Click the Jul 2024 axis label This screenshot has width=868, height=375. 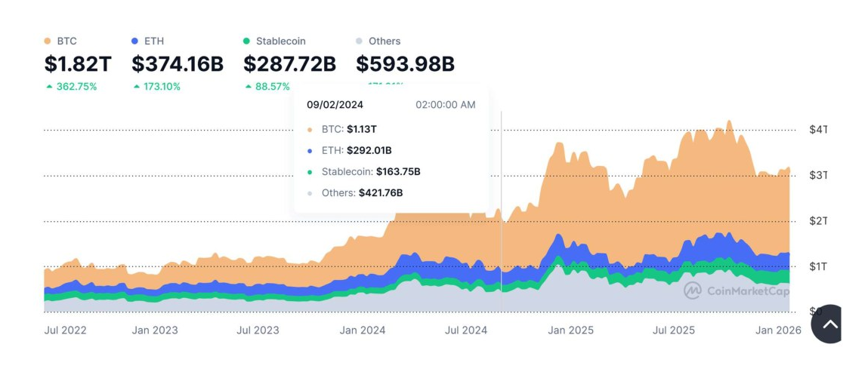(x=466, y=330)
